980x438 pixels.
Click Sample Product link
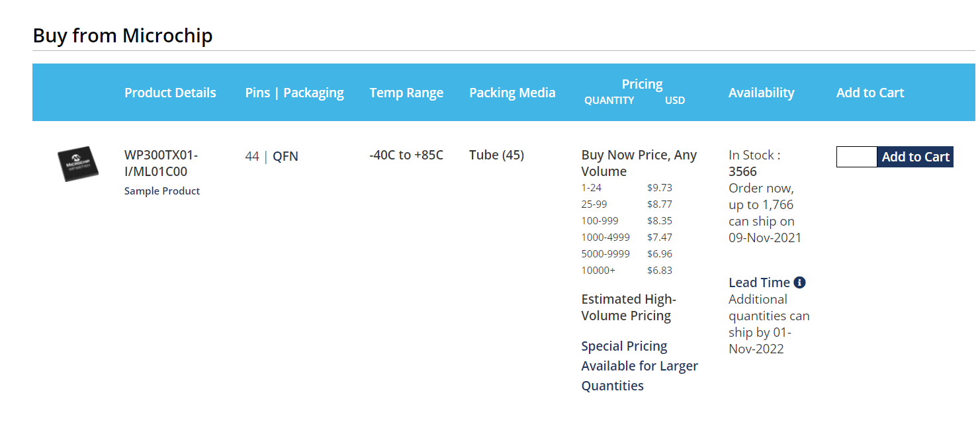[162, 191]
